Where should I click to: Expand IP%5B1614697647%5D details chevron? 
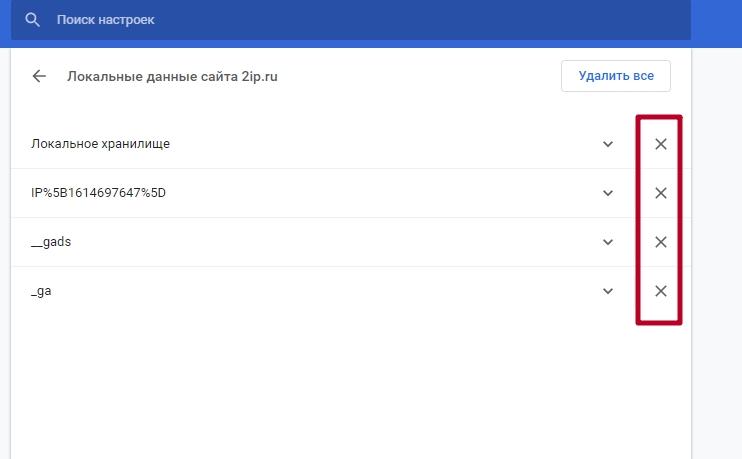[x=608, y=193]
